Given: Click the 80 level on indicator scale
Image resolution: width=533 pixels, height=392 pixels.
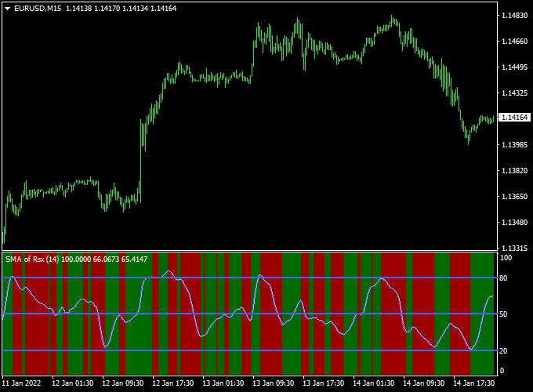Looking at the screenshot, I should (x=505, y=278).
